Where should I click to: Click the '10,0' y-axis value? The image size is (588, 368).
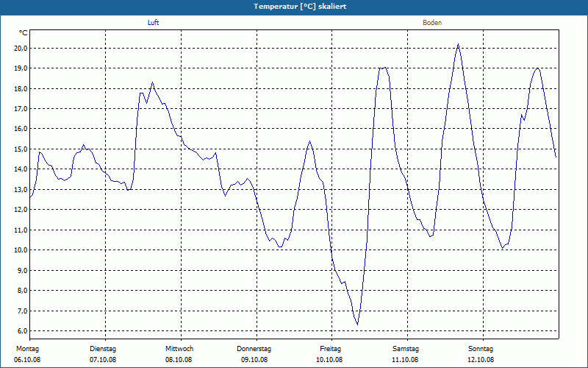point(21,250)
